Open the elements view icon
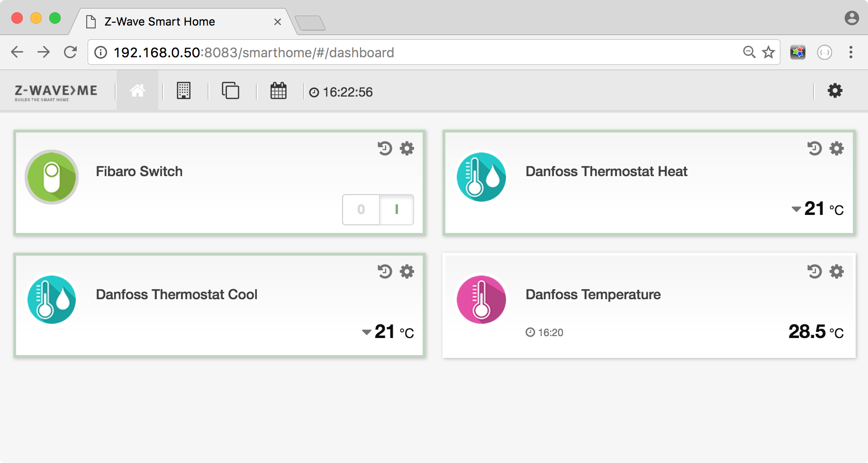 pyautogui.click(x=231, y=90)
